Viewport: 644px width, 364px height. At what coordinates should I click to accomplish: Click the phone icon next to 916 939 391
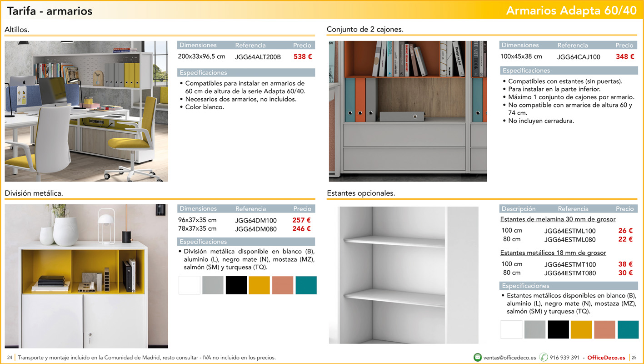(544, 357)
